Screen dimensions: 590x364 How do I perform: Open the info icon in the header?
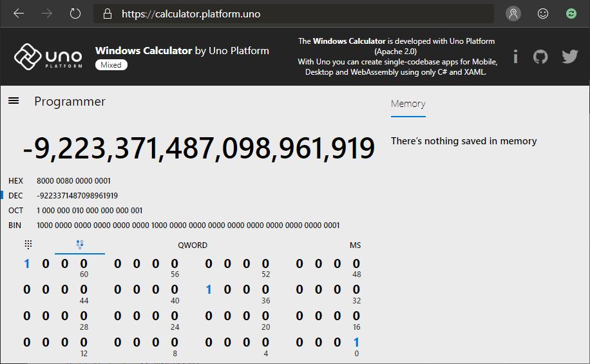tap(515, 57)
